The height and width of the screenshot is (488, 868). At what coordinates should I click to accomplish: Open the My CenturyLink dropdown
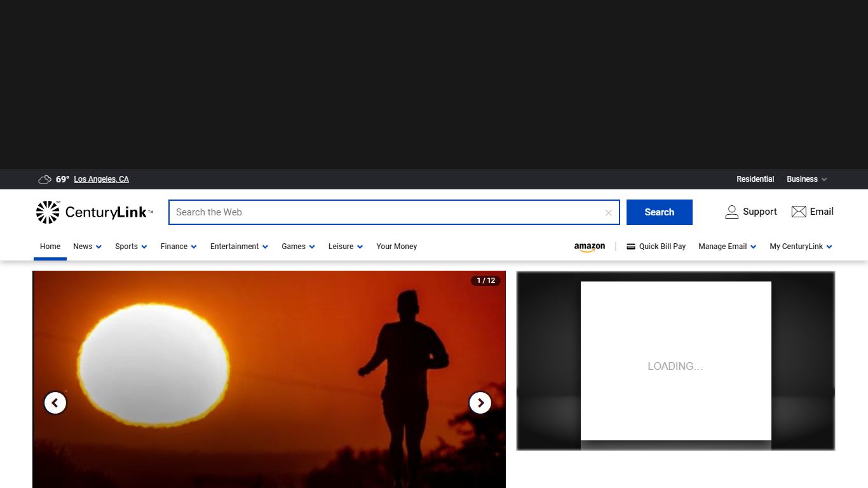click(801, 247)
